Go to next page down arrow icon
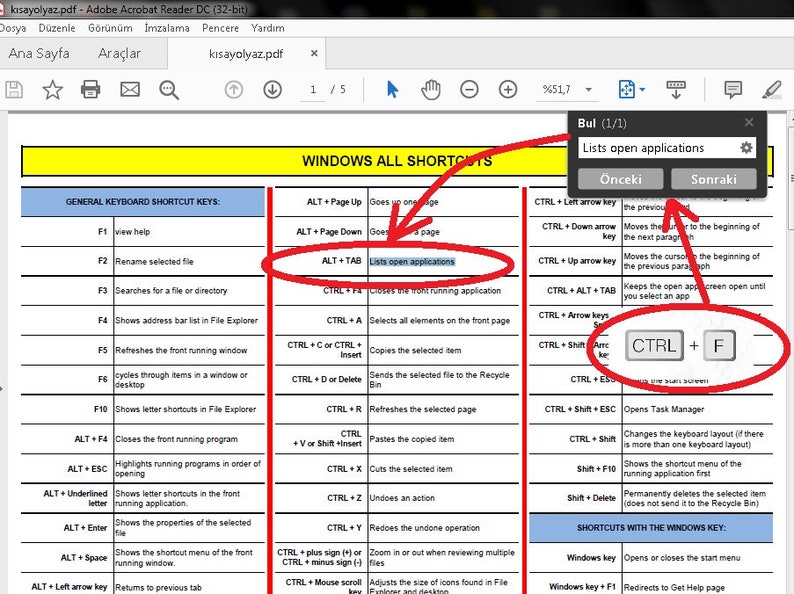 click(272, 90)
